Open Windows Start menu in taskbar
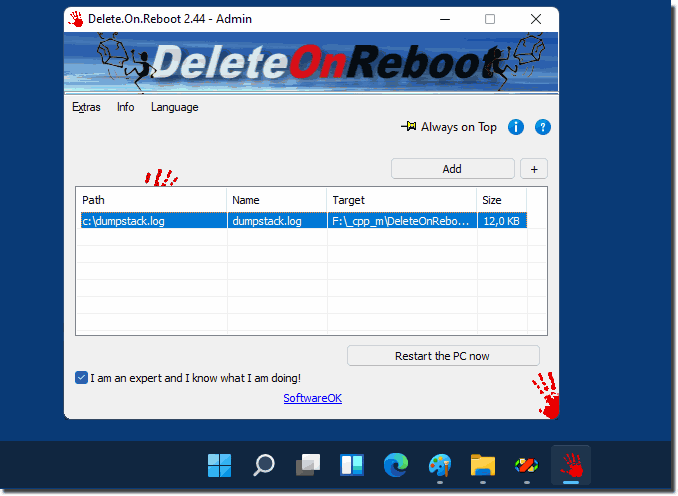Screen dimensions: 678x496 coord(219,465)
